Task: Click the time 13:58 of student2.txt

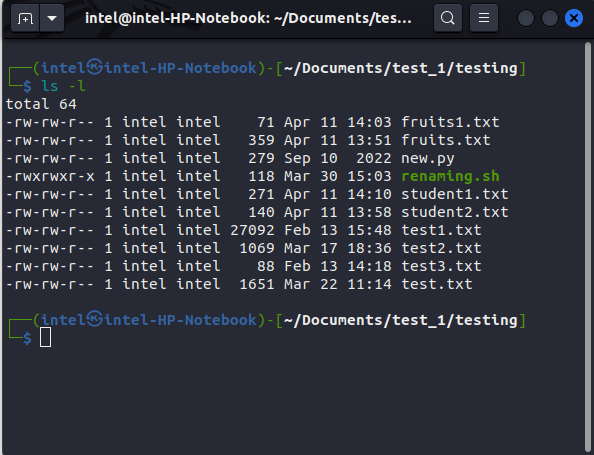Action: coord(369,212)
